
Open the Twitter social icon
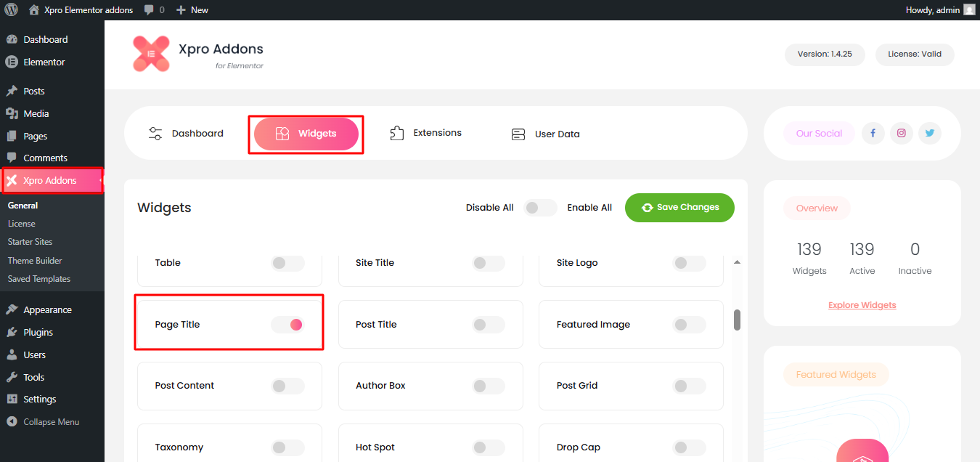pyautogui.click(x=929, y=134)
